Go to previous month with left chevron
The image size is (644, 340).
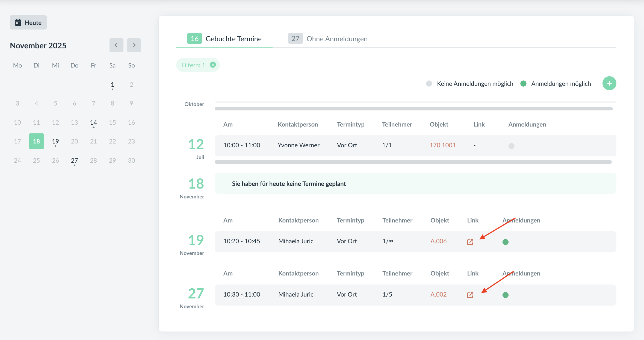point(116,45)
